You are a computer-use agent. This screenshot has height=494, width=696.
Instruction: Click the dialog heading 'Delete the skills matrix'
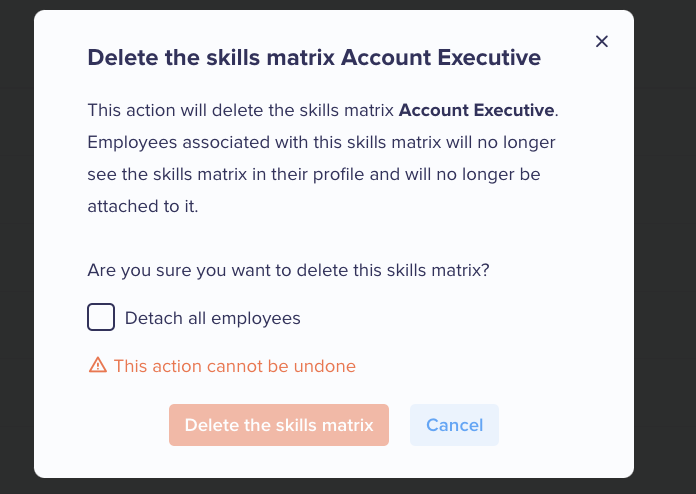click(x=211, y=57)
